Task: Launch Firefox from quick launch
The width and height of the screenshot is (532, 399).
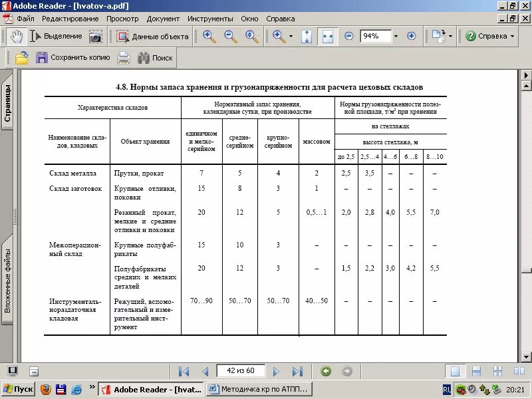Action: tap(45, 389)
